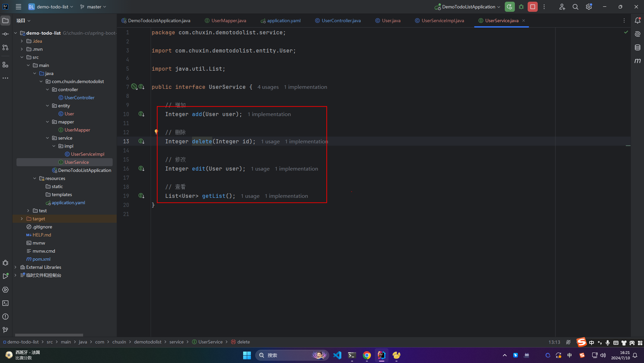The height and width of the screenshot is (363, 644).
Task: Open Visual Studio Code from taskbar
Action: pyautogui.click(x=337, y=355)
